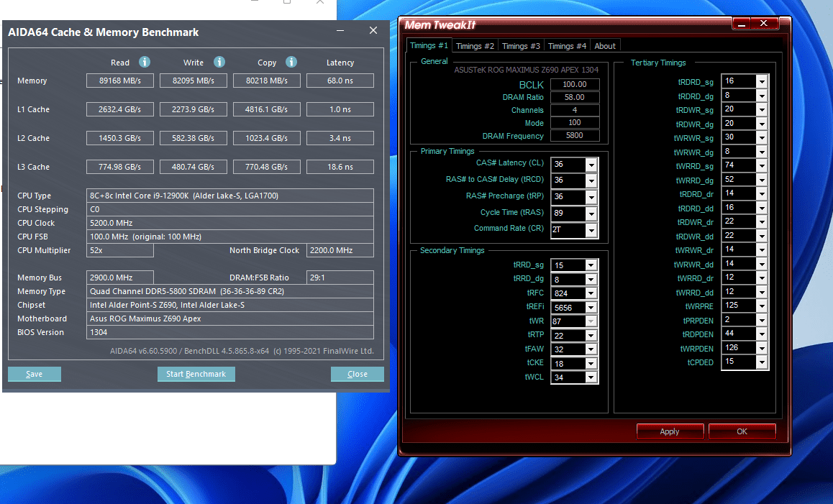Image resolution: width=833 pixels, height=504 pixels.
Task: Click the Write info icon in AIDA64
Action: click(x=219, y=62)
